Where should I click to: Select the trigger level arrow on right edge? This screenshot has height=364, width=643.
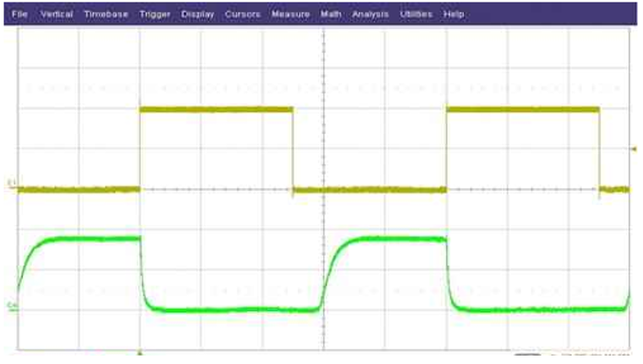(634, 149)
